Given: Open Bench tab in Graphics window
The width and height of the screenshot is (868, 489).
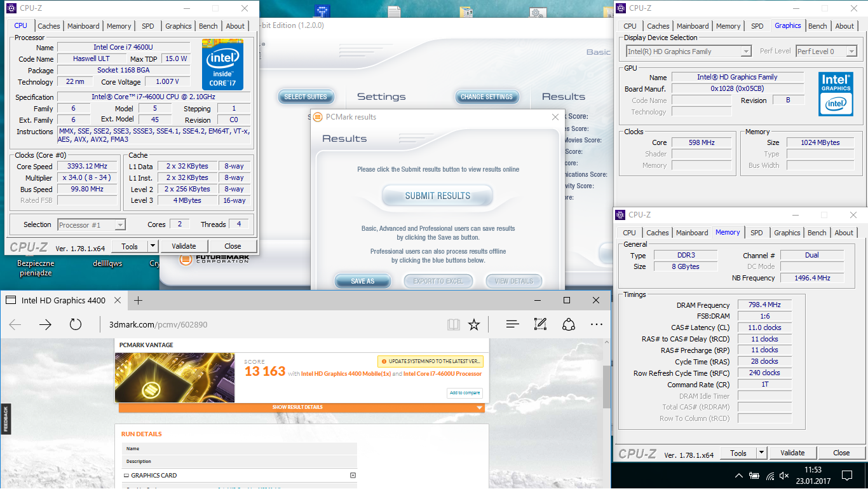Looking at the screenshot, I should [x=818, y=26].
